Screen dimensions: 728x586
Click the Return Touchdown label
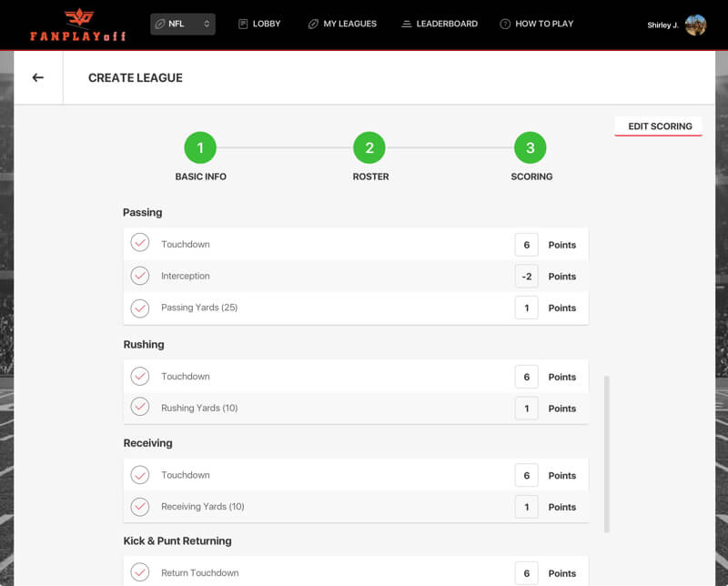199,572
